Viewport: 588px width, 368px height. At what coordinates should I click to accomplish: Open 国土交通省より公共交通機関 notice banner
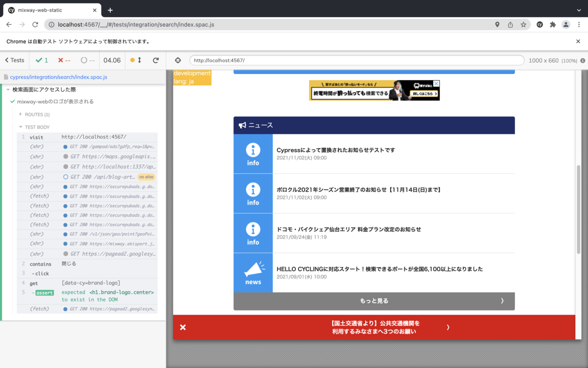pos(375,327)
